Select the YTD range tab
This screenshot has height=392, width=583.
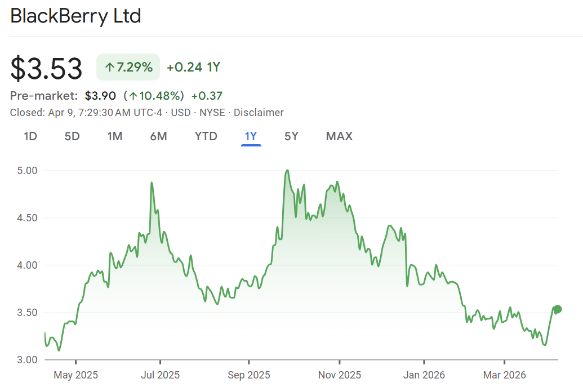(x=206, y=136)
